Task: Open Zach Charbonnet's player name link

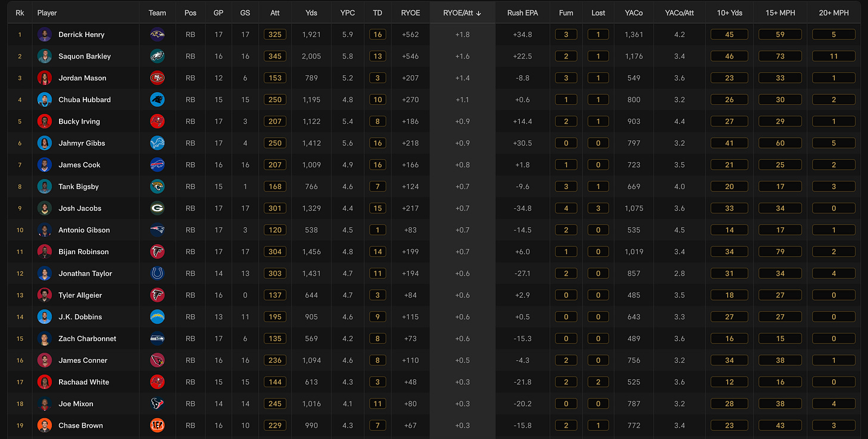Action: pos(87,339)
